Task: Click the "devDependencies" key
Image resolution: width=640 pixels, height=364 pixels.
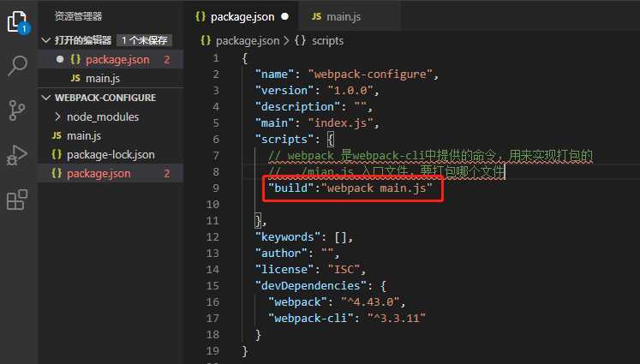Action: 310,285
